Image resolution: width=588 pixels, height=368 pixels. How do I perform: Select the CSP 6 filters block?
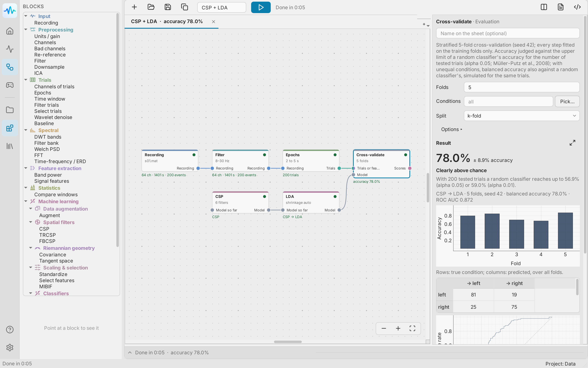coord(240,202)
